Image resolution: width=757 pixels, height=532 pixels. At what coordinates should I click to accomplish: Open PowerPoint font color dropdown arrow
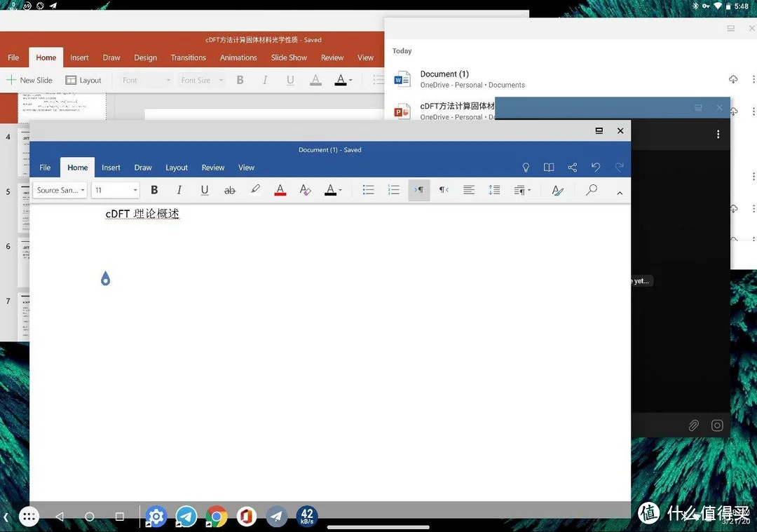pos(350,81)
